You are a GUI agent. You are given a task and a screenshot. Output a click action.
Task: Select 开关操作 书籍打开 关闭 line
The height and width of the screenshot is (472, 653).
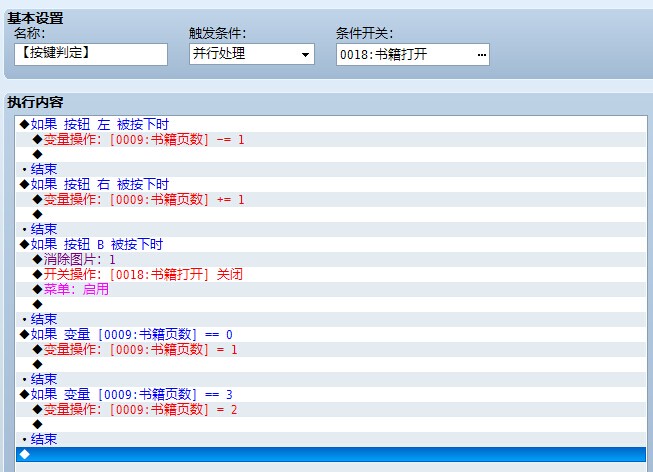tap(331, 275)
